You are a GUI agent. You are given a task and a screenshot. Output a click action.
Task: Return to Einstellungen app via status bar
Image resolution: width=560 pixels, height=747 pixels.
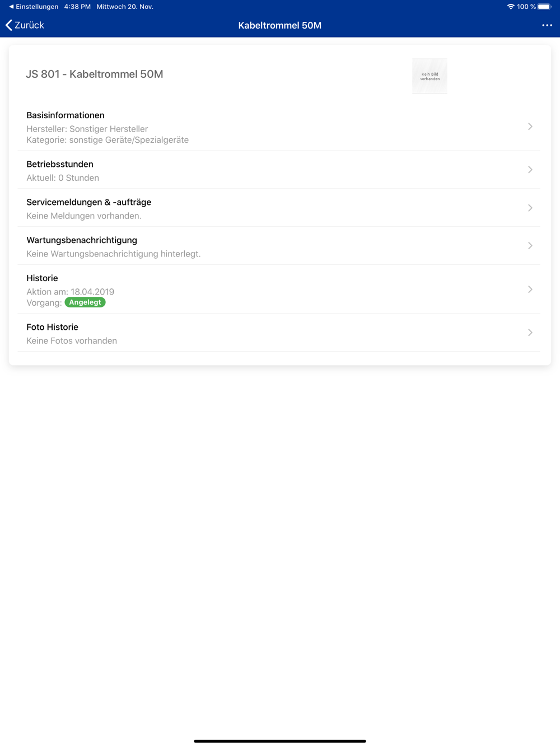click(34, 7)
